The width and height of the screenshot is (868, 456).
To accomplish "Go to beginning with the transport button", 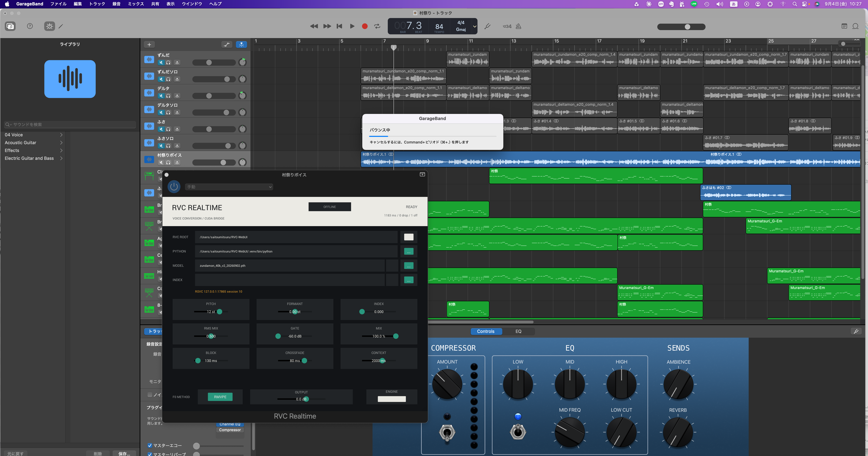I will click(339, 26).
